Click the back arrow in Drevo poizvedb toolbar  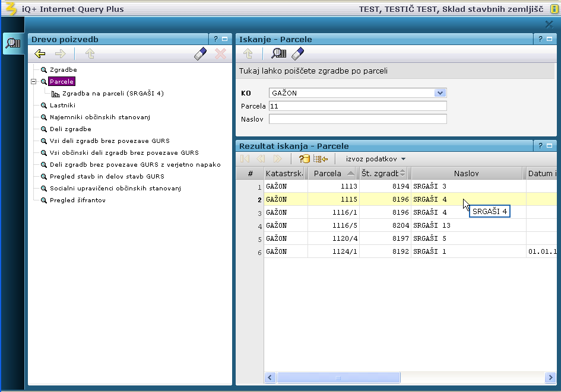[x=40, y=54]
